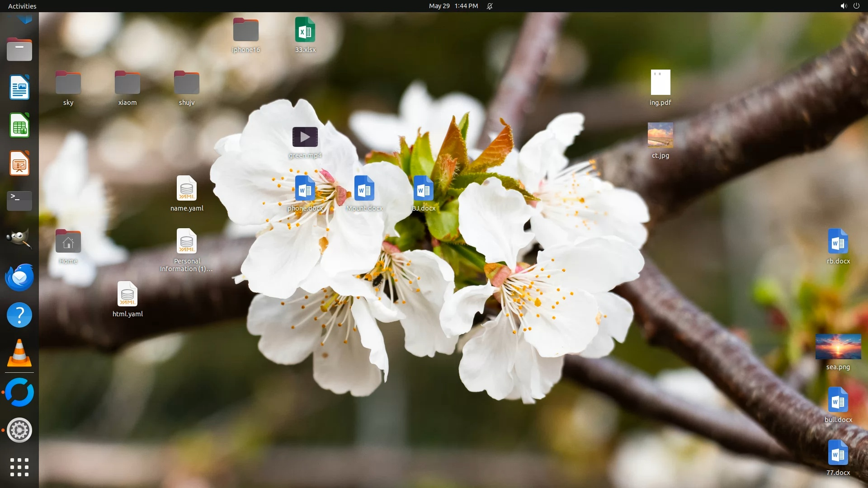Viewport: 868px width, 488px height.
Task: Select the 33.xlsx spreadsheet file
Action: click(x=305, y=30)
